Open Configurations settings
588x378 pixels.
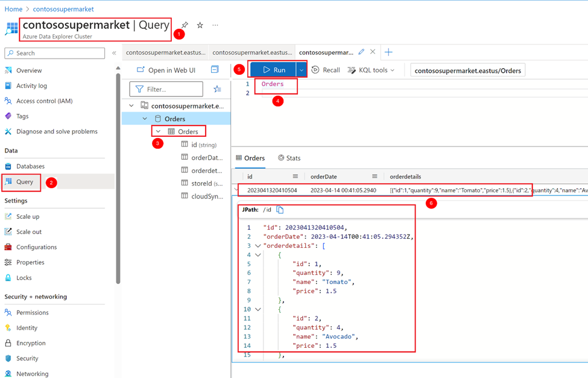36,247
